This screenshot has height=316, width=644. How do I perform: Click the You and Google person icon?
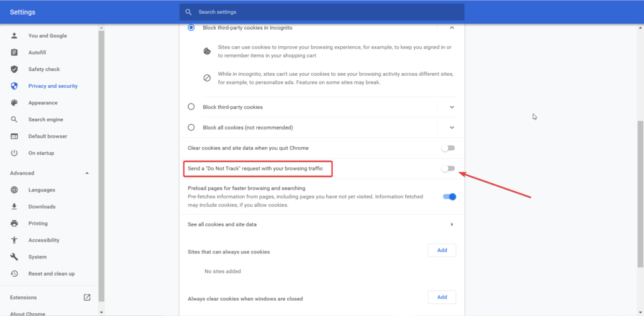point(15,35)
